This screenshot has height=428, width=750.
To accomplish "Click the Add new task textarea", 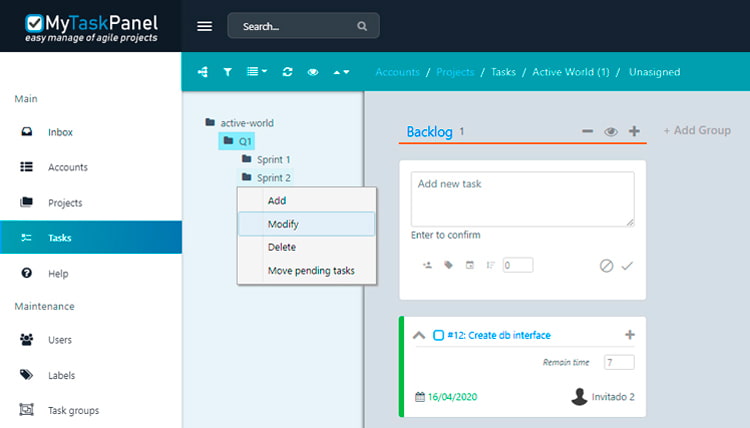I will click(x=522, y=199).
